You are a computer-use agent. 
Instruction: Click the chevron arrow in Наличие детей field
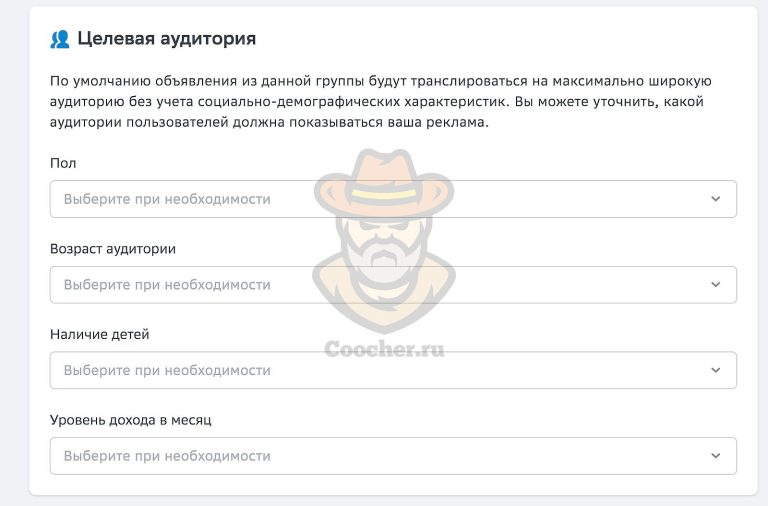click(716, 370)
